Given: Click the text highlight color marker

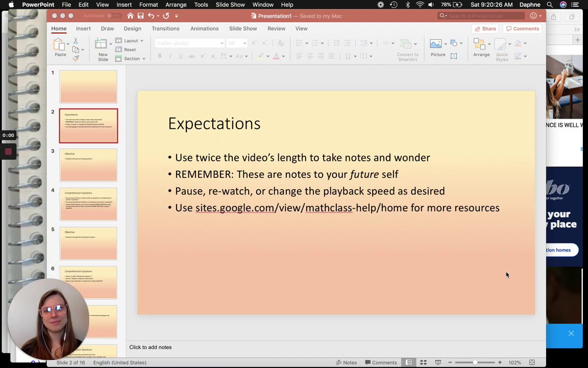Looking at the screenshot, I should (x=261, y=56).
